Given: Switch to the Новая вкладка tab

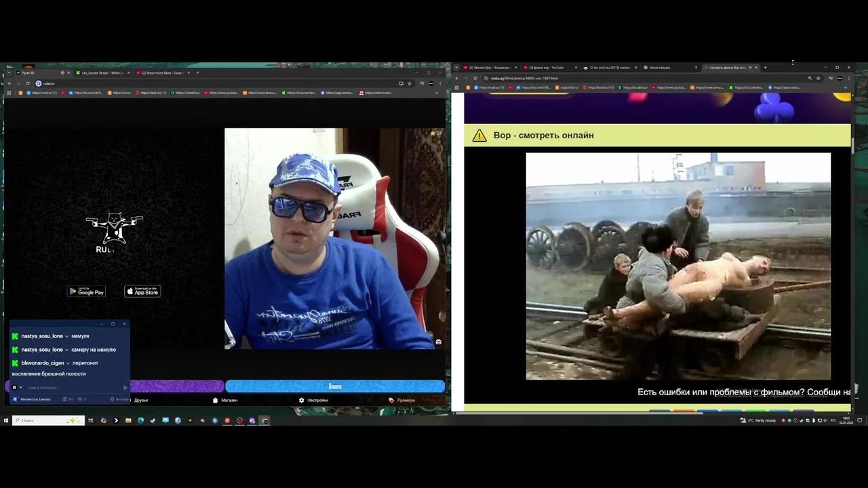Looking at the screenshot, I should tap(669, 67).
